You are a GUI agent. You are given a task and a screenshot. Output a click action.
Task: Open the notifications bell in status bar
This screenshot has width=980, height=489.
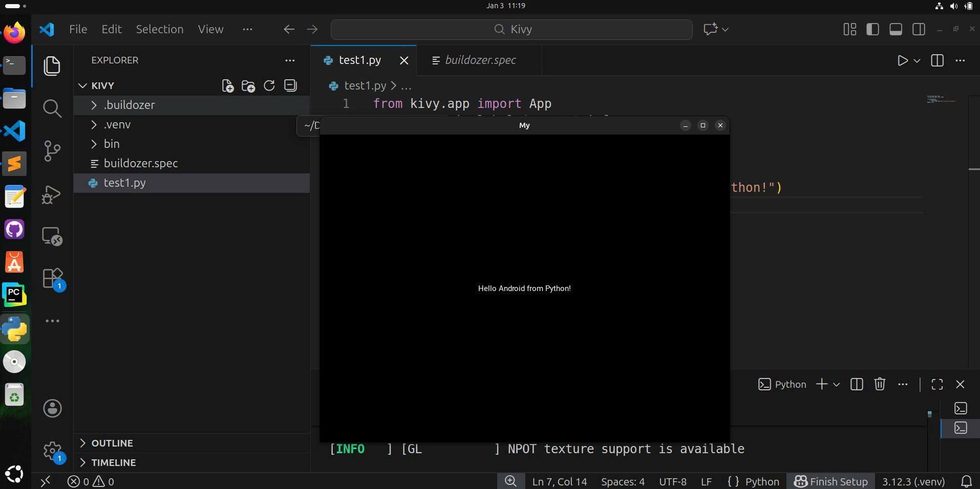966,481
